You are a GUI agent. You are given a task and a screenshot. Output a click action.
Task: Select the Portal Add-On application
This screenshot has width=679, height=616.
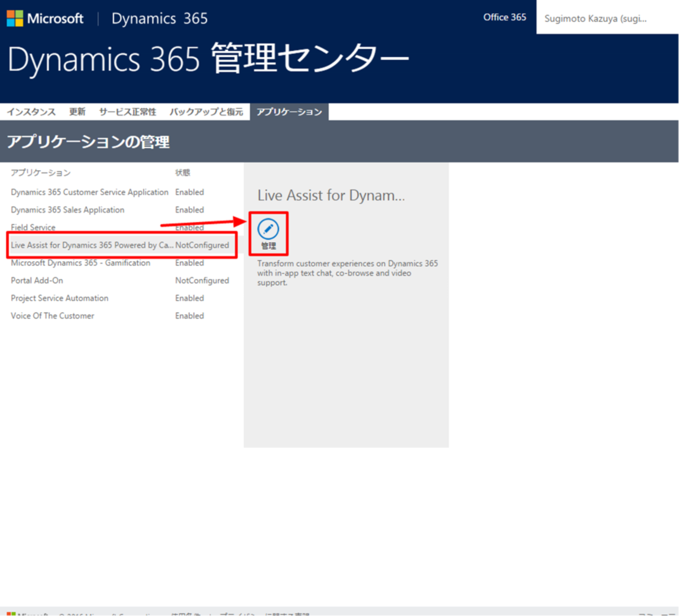tap(37, 281)
